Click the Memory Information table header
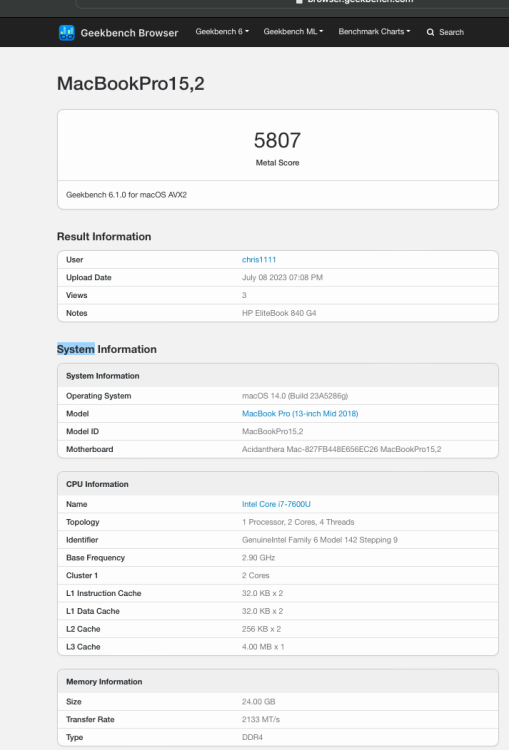This screenshot has height=750, width=509. pyautogui.click(x=278, y=682)
